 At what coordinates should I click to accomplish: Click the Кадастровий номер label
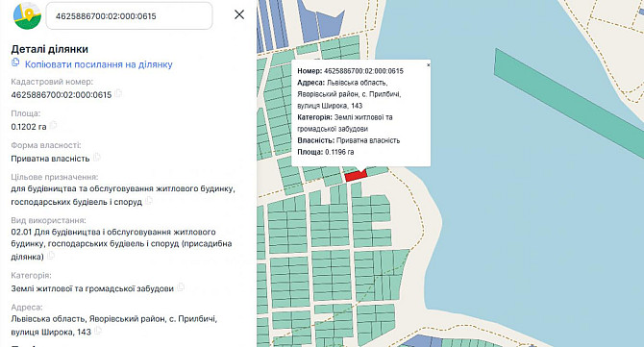(52, 82)
